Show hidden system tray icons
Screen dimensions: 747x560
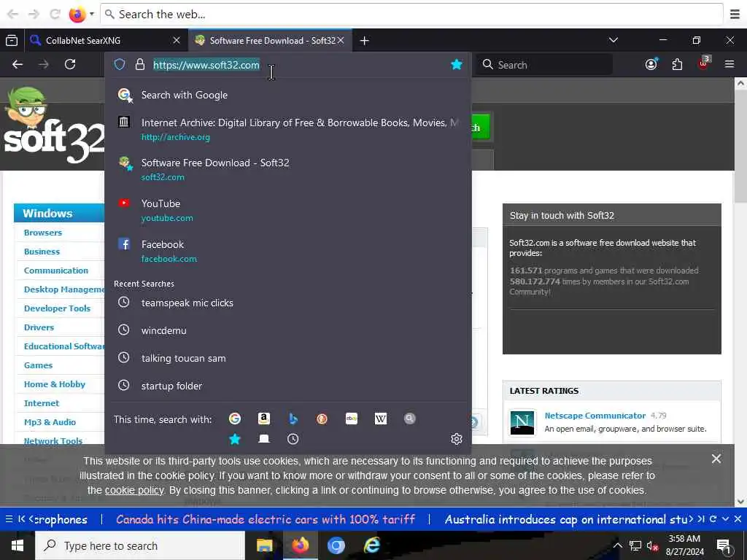click(x=617, y=545)
